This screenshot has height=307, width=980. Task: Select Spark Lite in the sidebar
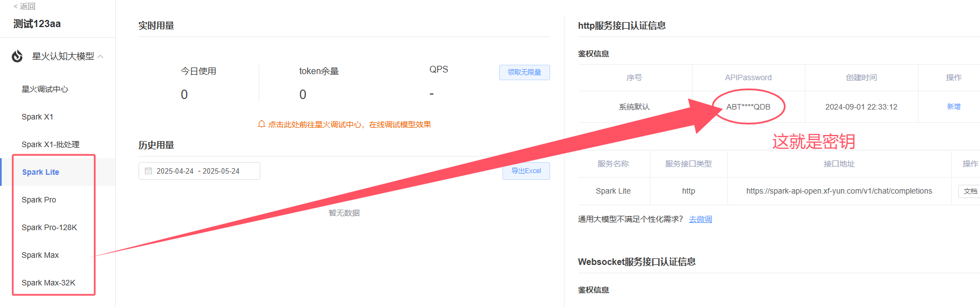coord(40,172)
